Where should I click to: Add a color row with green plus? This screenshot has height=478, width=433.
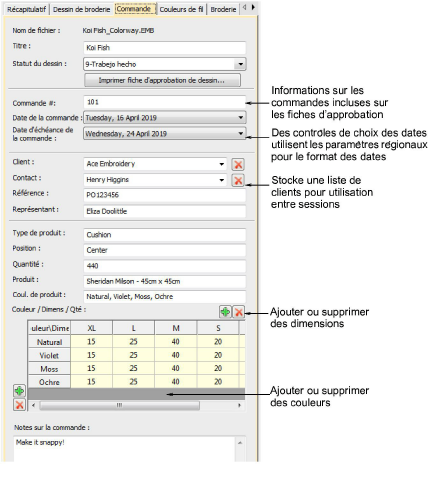click(19, 391)
